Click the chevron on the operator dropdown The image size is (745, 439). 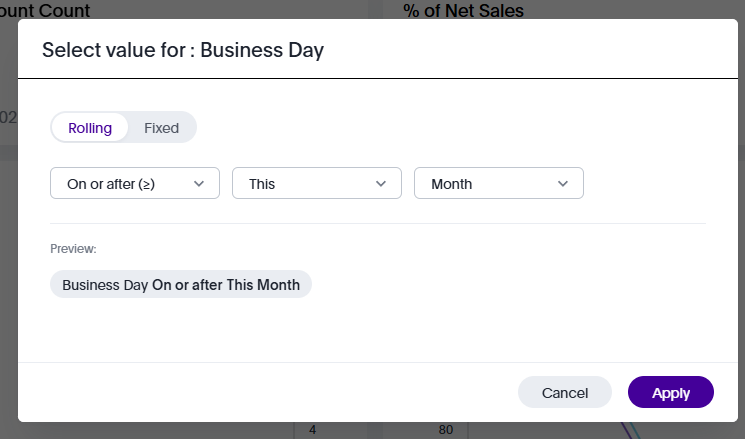point(199,184)
